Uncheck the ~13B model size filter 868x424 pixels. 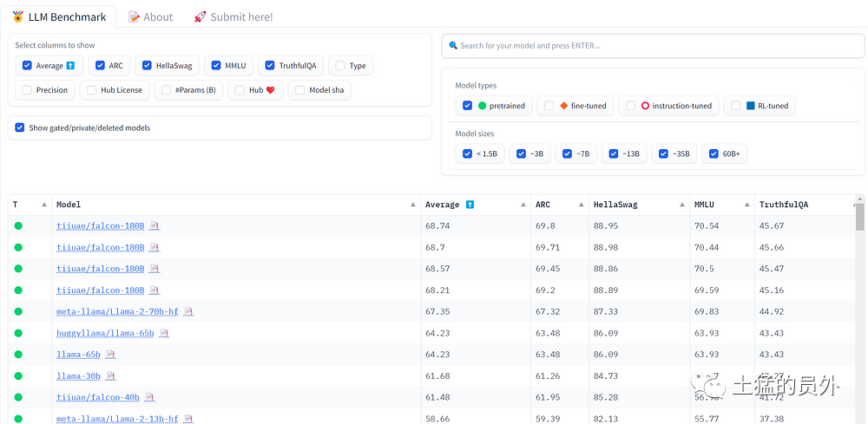tap(614, 153)
